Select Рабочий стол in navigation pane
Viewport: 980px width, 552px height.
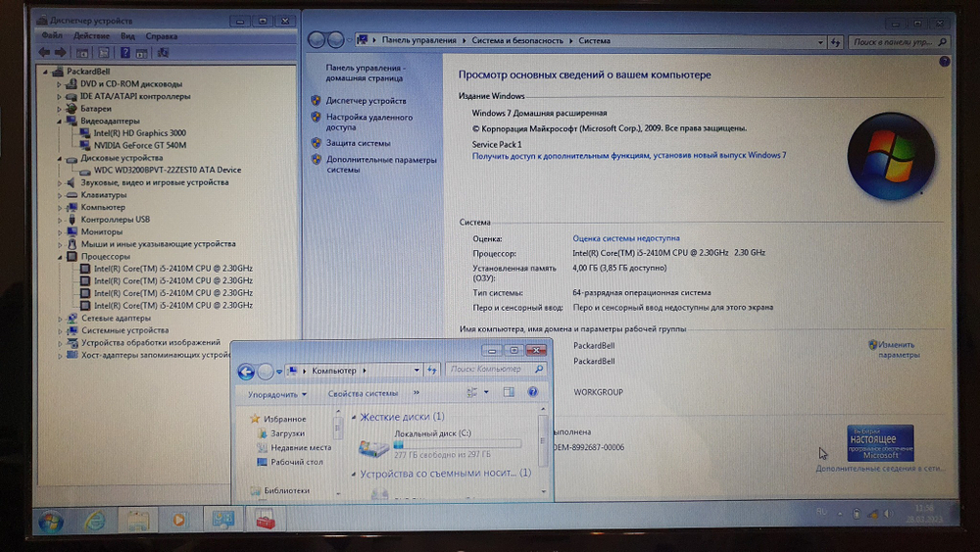296,462
